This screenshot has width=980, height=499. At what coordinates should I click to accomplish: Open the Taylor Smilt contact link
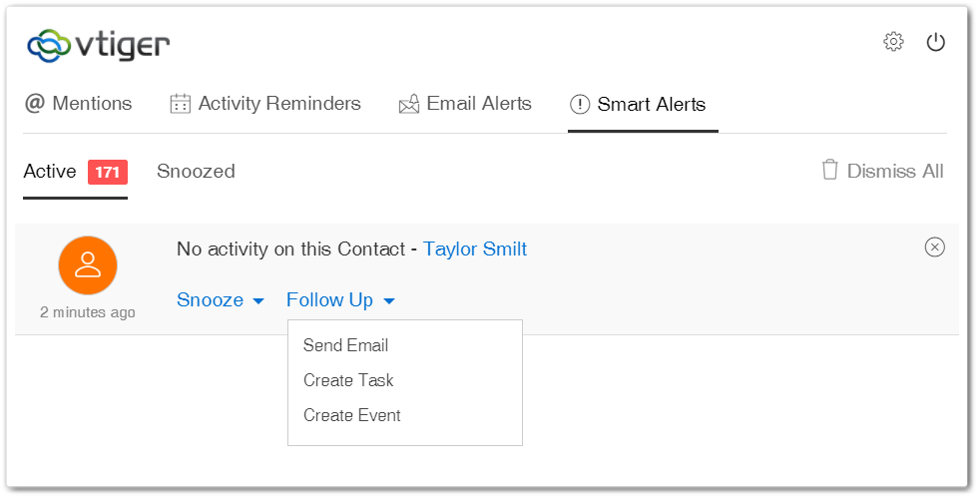475,249
